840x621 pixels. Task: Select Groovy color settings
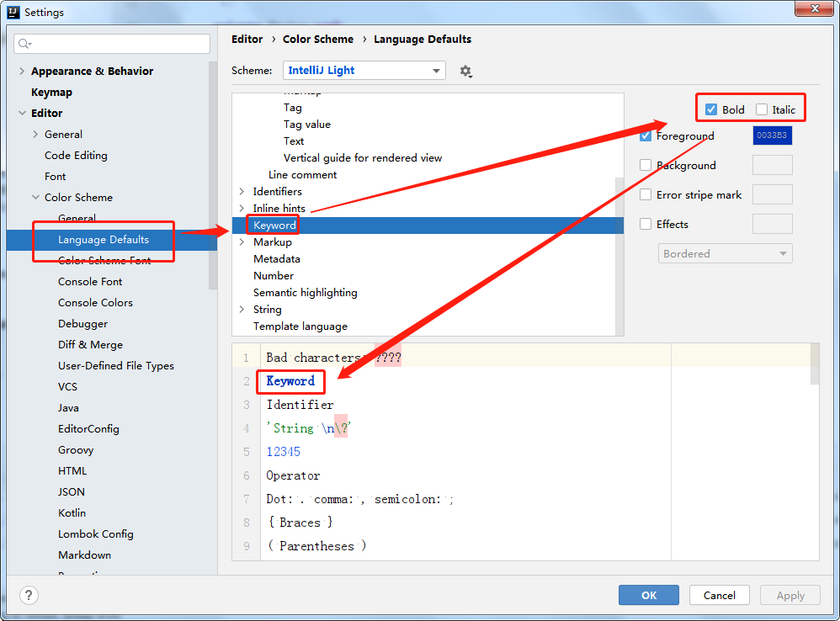(76, 449)
